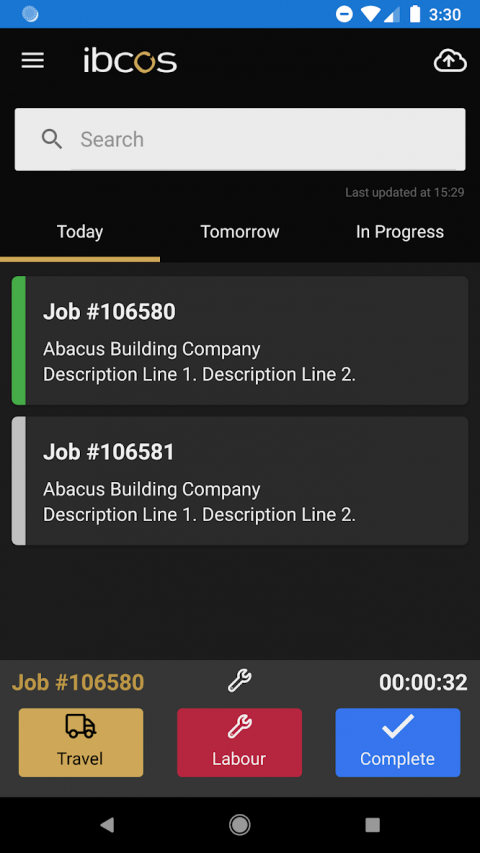Tap the Android home circle button
This screenshot has height=853, width=480.
click(239, 825)
